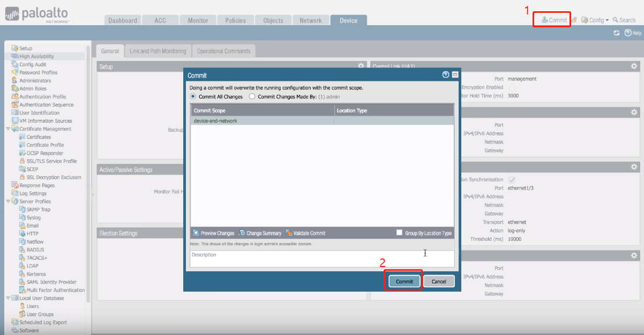Click the lock icon beside Commit

[574, 20]
